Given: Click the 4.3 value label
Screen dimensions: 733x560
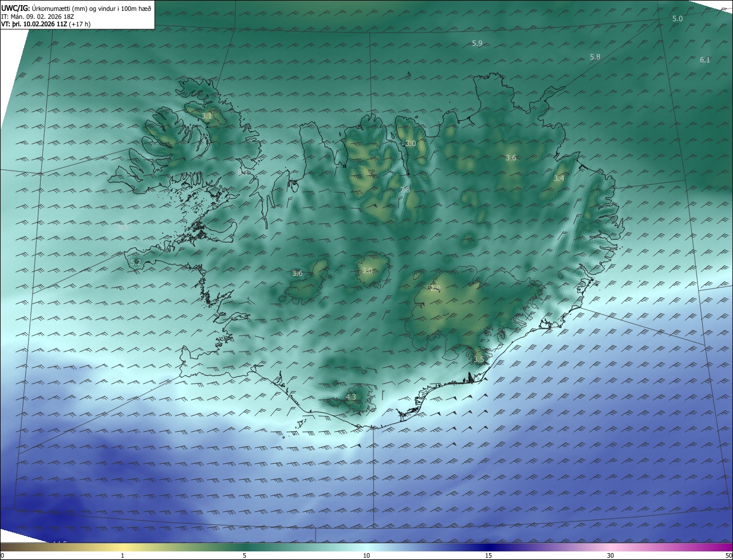Looking at the screenshot, I should (351, 396).
